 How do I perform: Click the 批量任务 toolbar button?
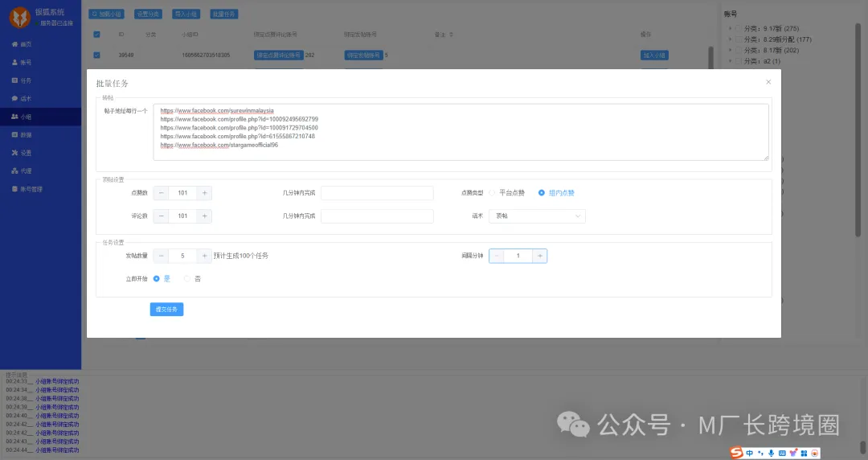224,14
